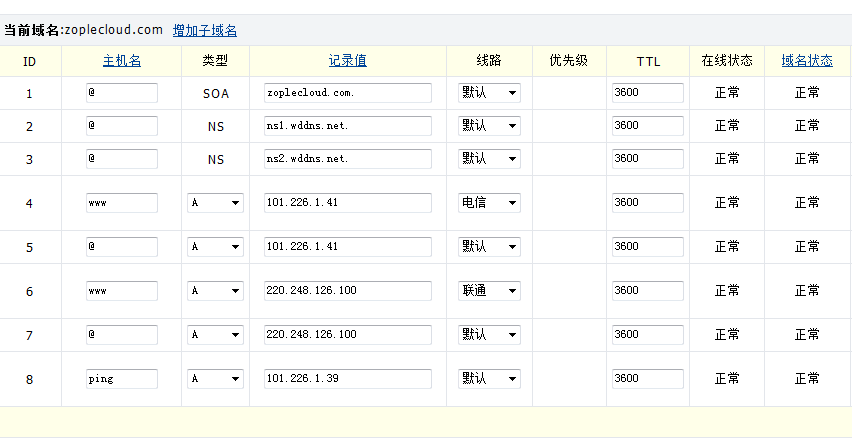Click the ns2.wddns.net. record value field

[347, 159]
